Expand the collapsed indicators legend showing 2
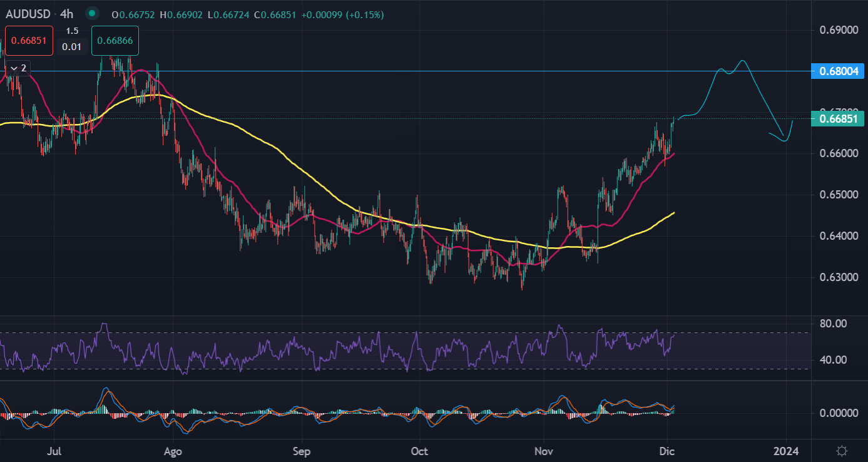Screen dimensions: 868x462 coord(19,68)
